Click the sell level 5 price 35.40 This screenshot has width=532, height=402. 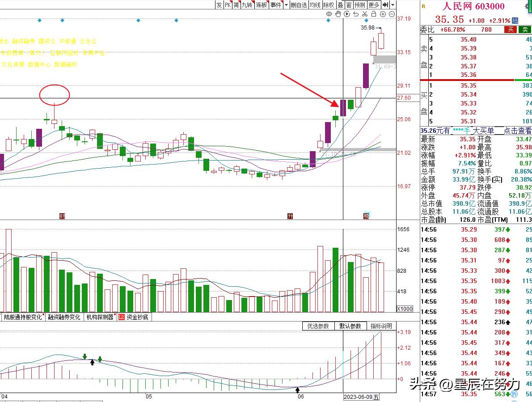point(468,40)
